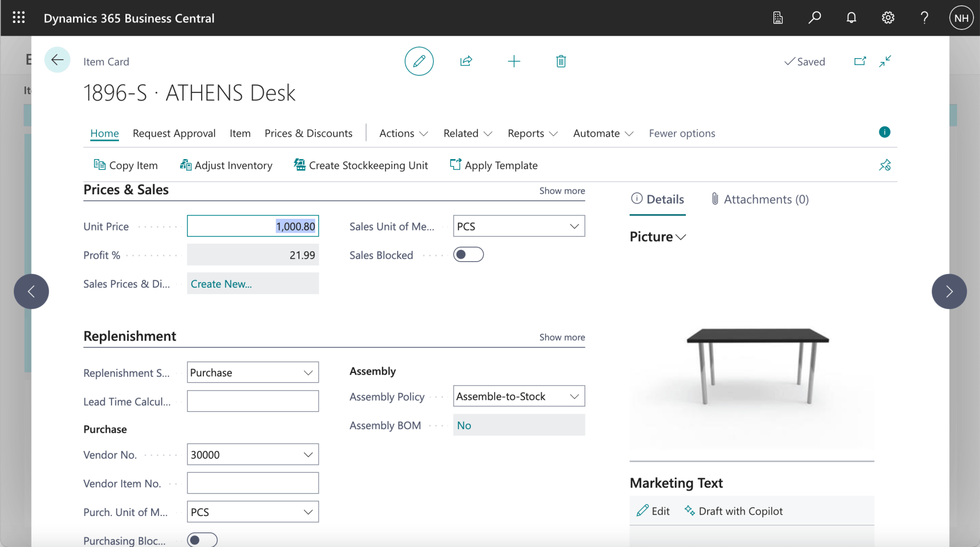Edit the marketing text

[x=653, y=511]
